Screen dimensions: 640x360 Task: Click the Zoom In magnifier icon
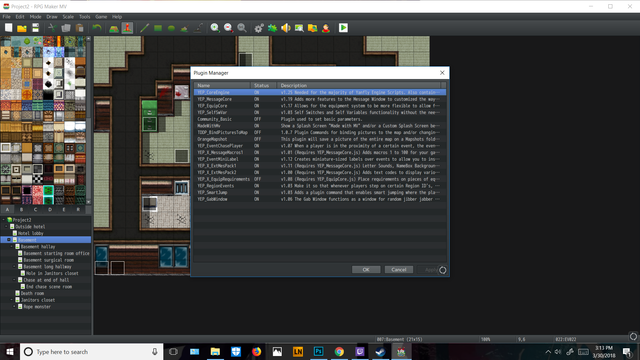point(215,28)
